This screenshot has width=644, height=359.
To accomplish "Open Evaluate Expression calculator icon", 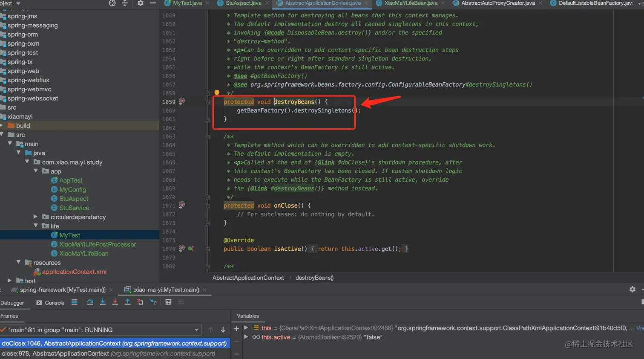I will pyautogui.click(x=168, y=302).
